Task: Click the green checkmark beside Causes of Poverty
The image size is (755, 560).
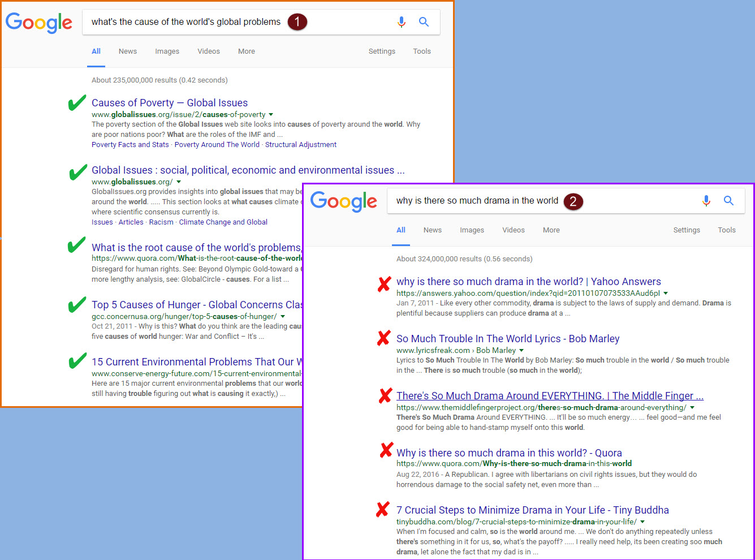Action: point(77,104)
